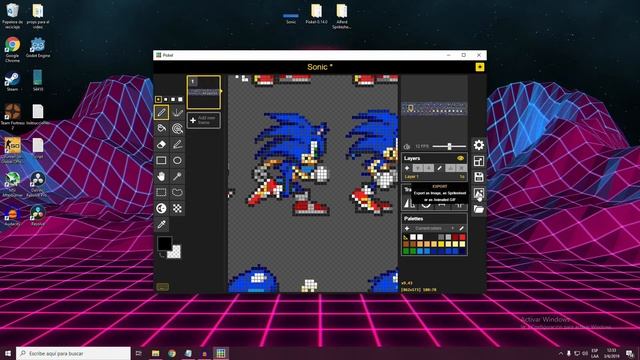640x360 pixels.
Task: Open the Import folder panel
Action: coord(479,209)
